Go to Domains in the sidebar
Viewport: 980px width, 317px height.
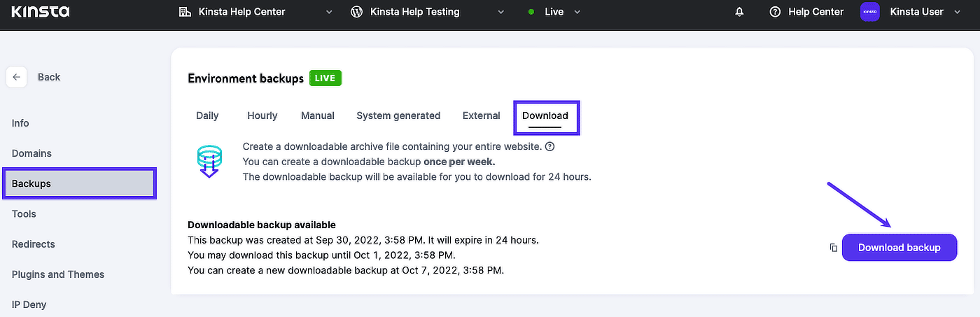[31, 153]
